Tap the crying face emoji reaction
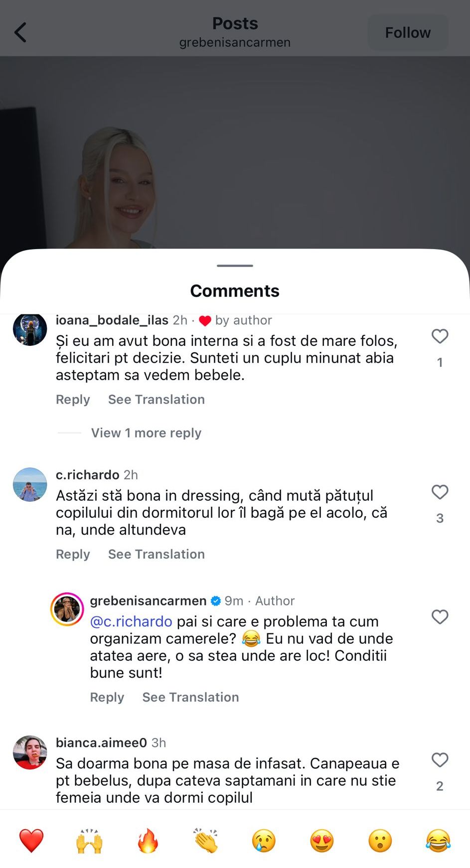The width and height of the screenshot is (470, 868). pos(264,841)
